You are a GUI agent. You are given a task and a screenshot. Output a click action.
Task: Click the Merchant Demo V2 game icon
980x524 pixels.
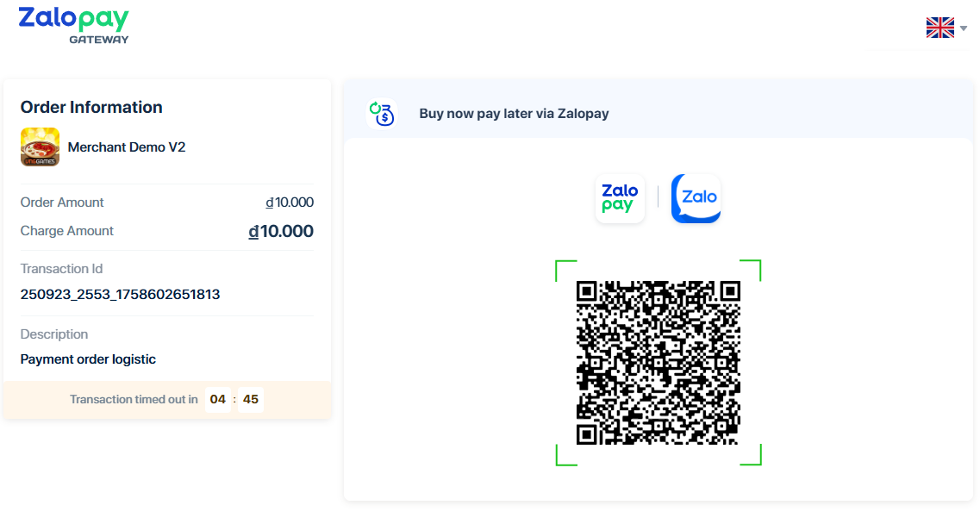click(x=40, y=147)
